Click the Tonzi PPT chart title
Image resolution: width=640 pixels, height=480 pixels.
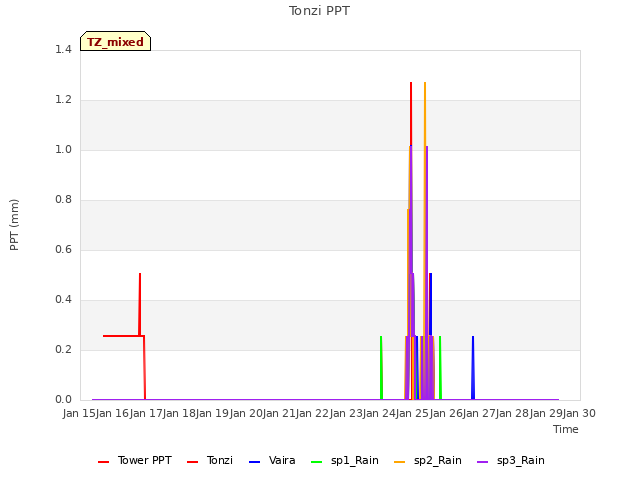pyautogui.click(x=319, y=11)
